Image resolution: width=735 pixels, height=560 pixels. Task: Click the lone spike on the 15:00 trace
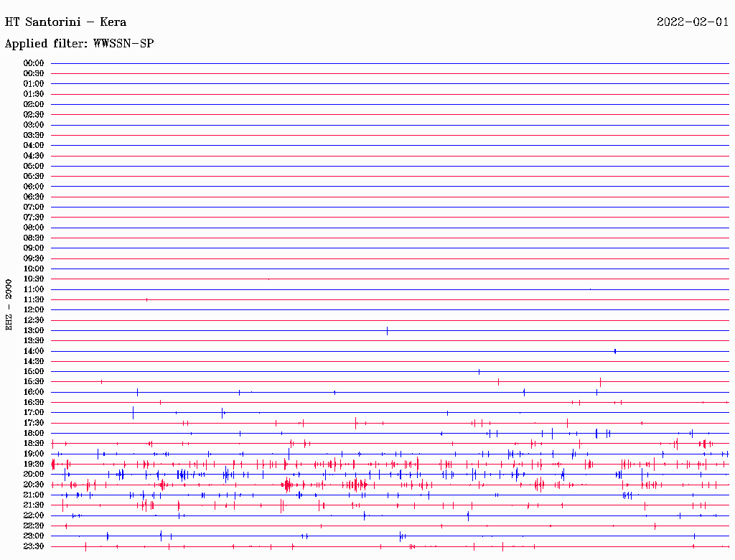pos(479,372)
